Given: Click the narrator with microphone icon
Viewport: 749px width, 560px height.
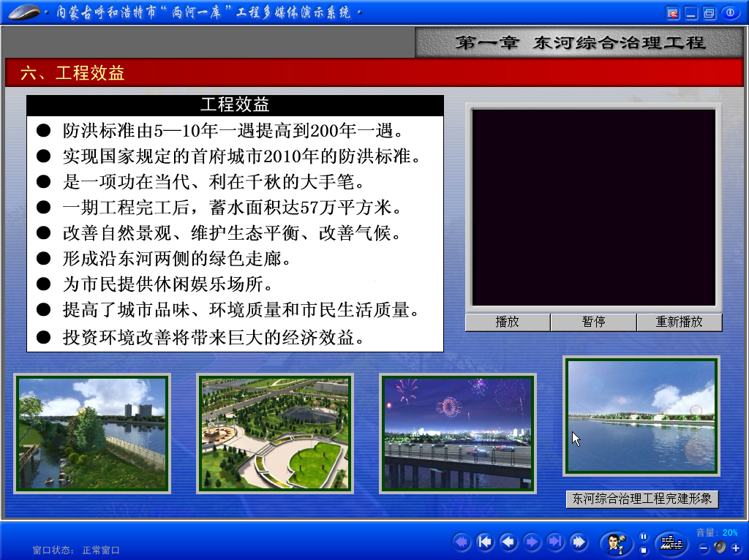Looking at the screenshot, I should (616, 543).
